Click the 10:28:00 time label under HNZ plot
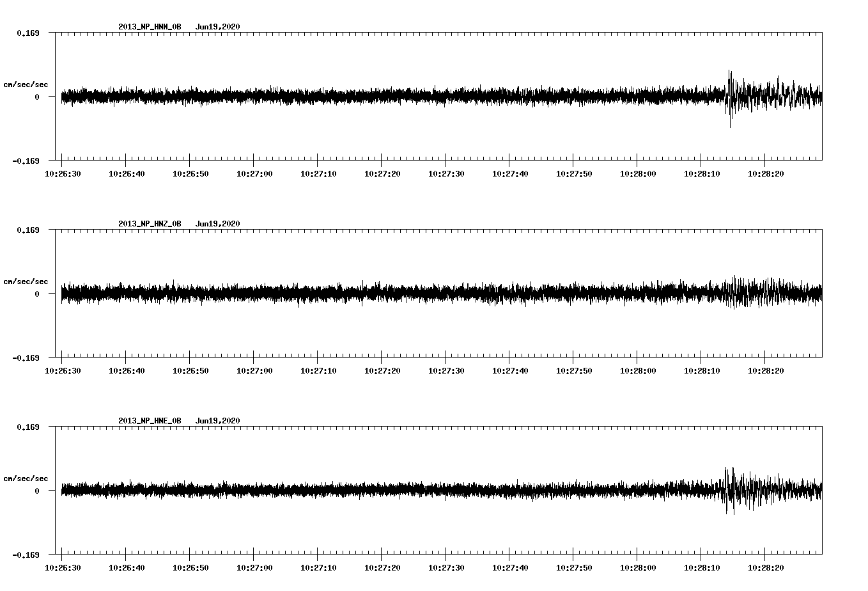Screen dimensions: 868x591 (638, 370)
